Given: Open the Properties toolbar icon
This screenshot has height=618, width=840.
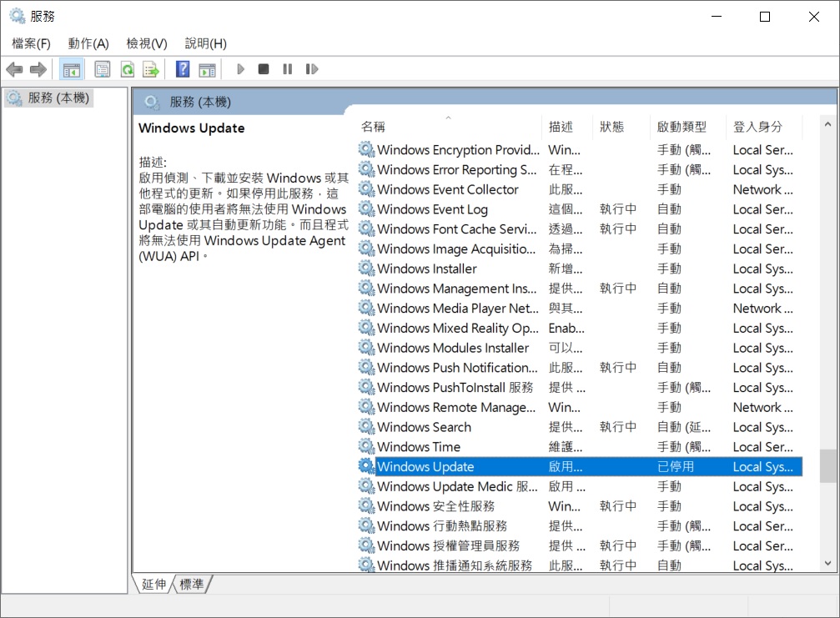Looking at the screenshot, I should 103,69.
